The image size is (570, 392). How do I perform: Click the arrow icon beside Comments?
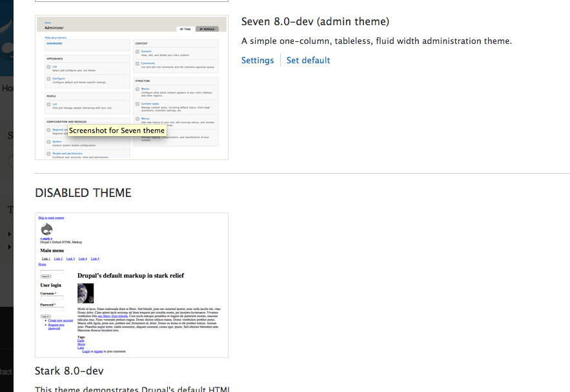(x=136, y=63)
